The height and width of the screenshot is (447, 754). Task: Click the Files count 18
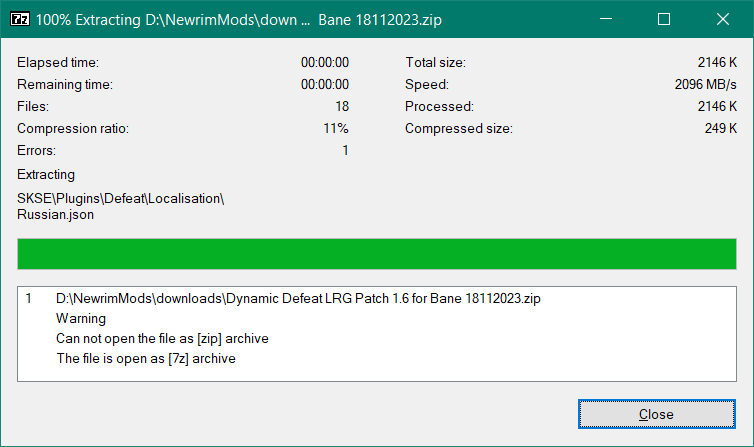pyautogui.click(x=342, y=106)
